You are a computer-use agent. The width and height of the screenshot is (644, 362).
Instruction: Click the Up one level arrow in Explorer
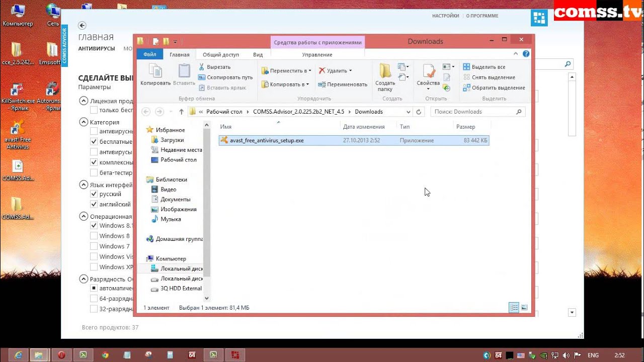[181, 112]
